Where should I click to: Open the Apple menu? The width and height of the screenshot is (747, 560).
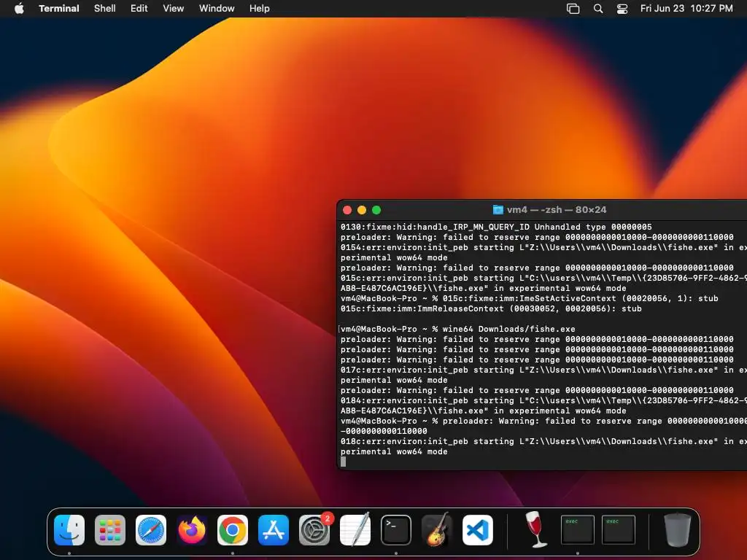(19, 8)
